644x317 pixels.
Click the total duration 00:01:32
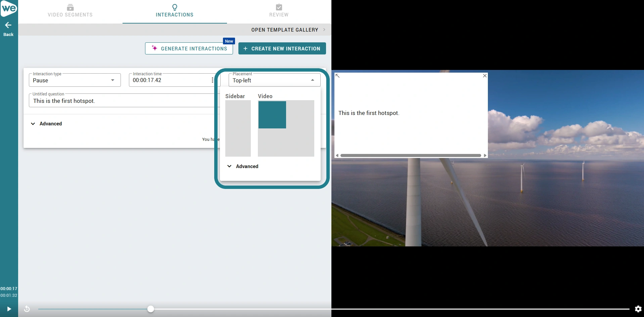coord(9,295)
